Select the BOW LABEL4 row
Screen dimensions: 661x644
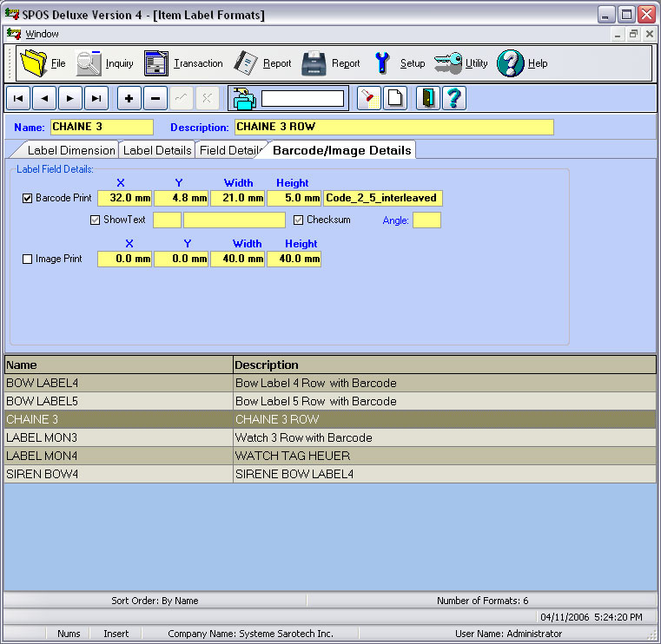point(330,383)
